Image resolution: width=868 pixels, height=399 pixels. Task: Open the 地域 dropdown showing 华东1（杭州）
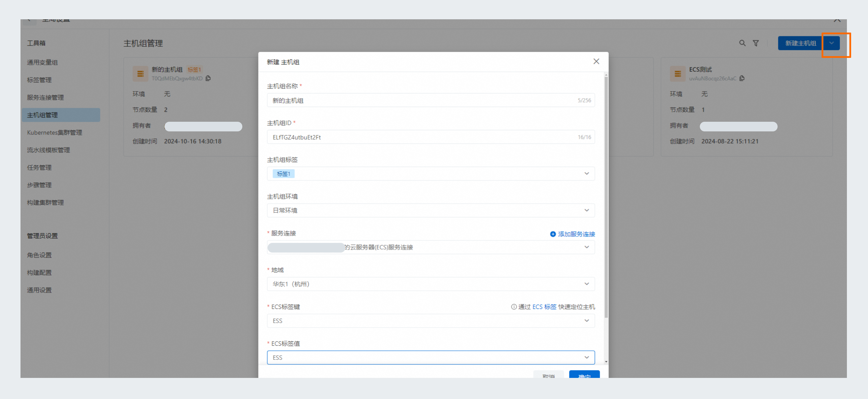[431, 284]
